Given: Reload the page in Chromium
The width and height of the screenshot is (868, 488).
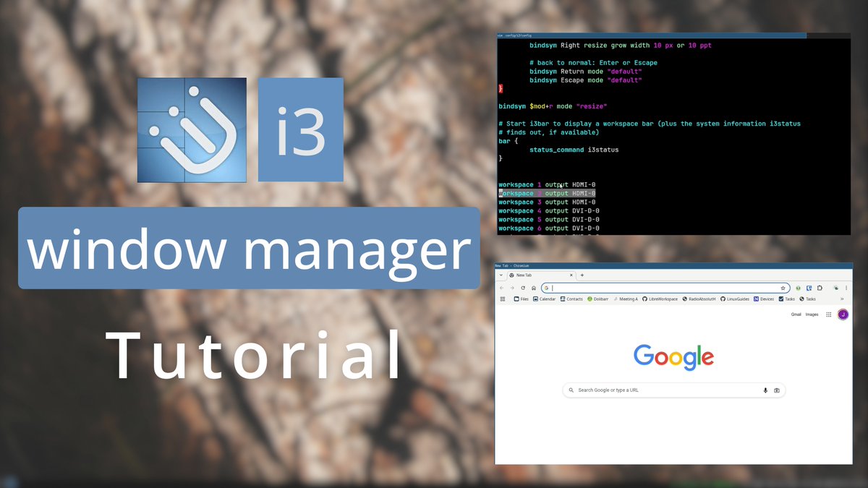Looking at the screenshot, I should point(523,288).
